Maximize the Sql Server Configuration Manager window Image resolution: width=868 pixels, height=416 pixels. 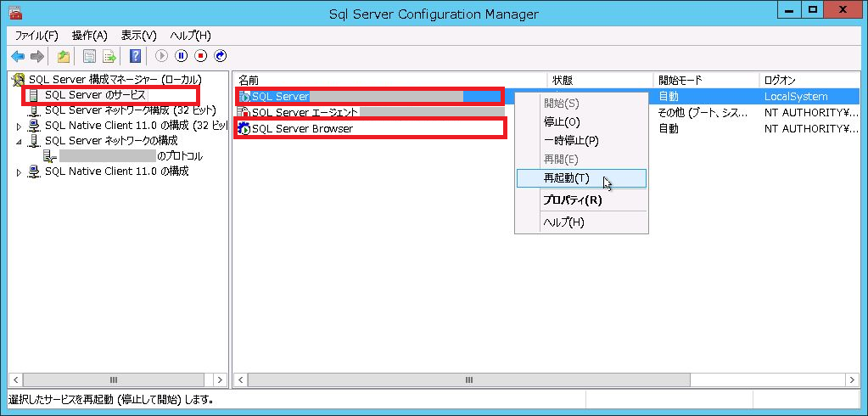tap(813, 9)
